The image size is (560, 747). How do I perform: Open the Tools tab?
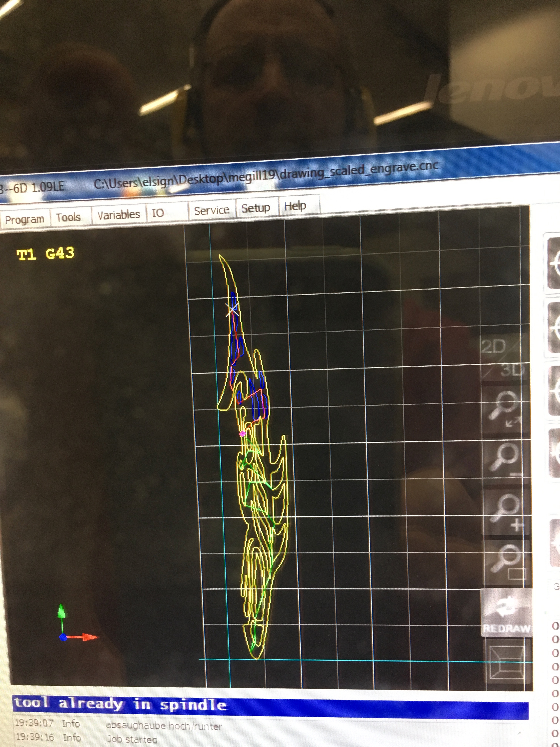coord(69,217)
